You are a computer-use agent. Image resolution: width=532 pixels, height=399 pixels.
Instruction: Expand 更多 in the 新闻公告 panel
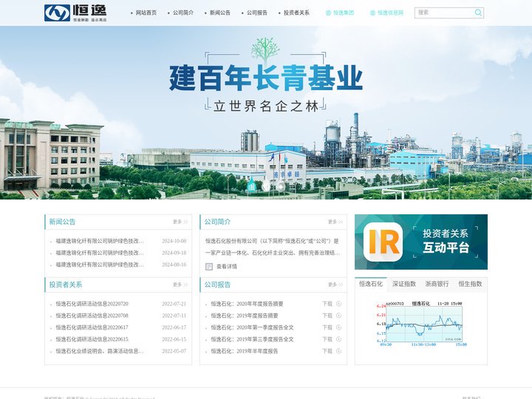click(180, 222)
